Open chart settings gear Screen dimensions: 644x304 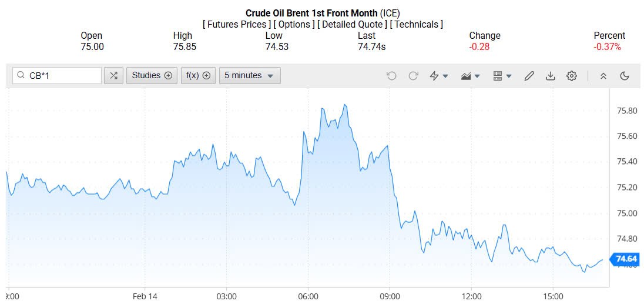point(572,76)
